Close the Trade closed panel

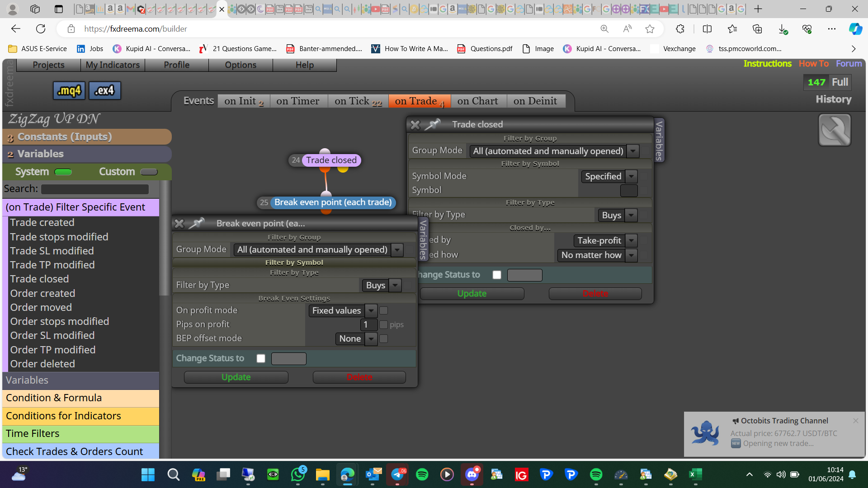pos(415,124)
